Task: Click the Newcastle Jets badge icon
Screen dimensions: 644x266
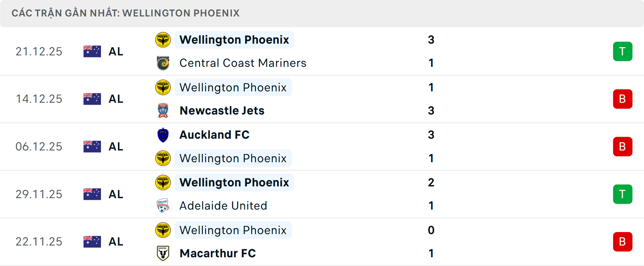Action: [163, 110]
